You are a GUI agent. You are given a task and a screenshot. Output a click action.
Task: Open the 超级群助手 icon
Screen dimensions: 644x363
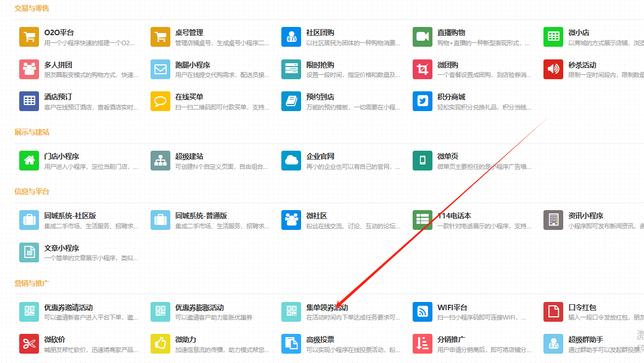click(553, 344)
